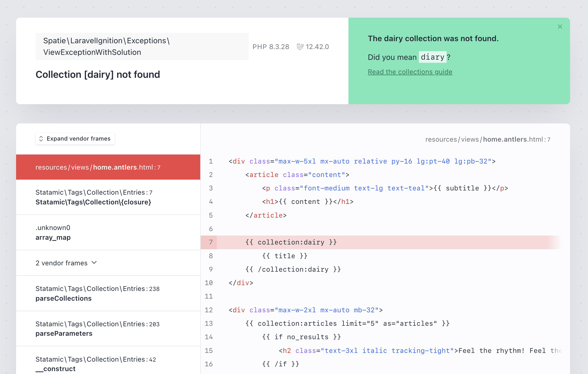The image size is (588, 374).
Task: Click the PHP 8.3.28 version label
Action: click(x=271, y=47)
